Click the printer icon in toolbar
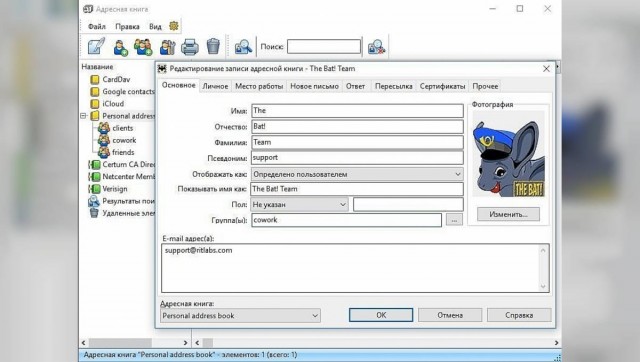The width and height of the screenshot is (640, 362). (190, 47)
